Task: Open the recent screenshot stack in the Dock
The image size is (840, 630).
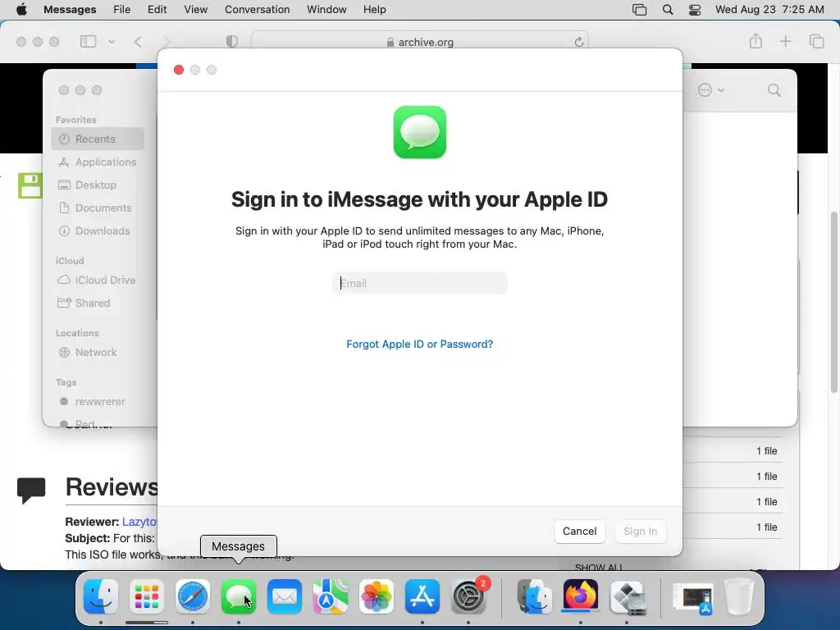Action: pos(692,597)
